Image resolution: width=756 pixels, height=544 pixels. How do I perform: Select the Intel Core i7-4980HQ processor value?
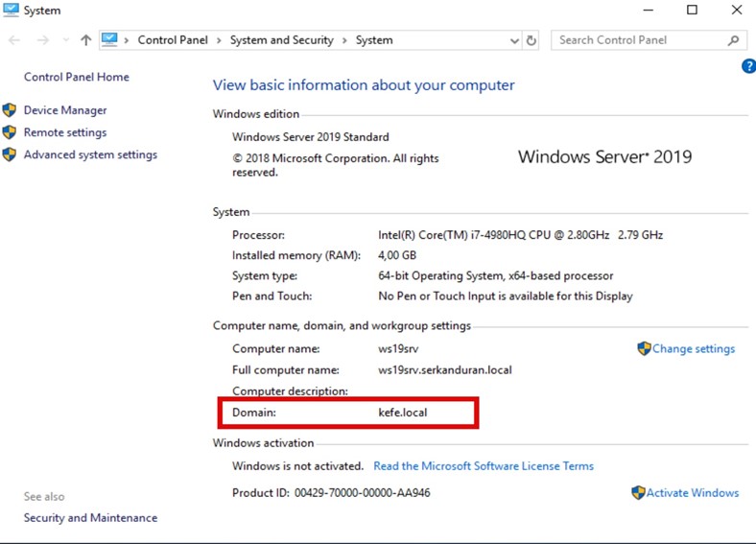520,235
